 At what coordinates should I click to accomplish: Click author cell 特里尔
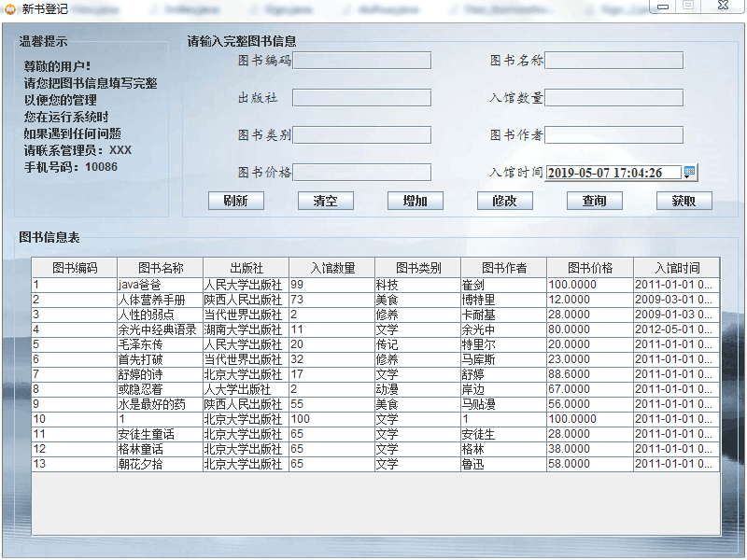(x=503, y=344)
